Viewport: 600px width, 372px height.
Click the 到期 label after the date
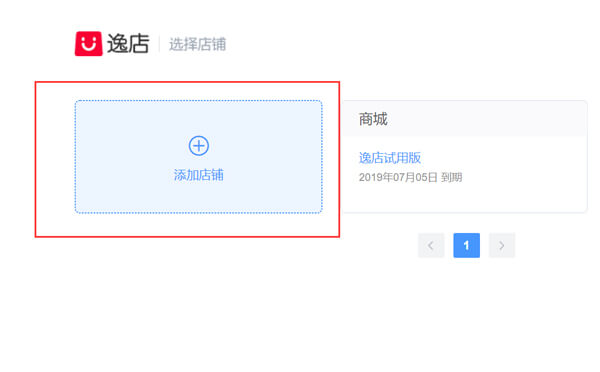coord(452,177)
